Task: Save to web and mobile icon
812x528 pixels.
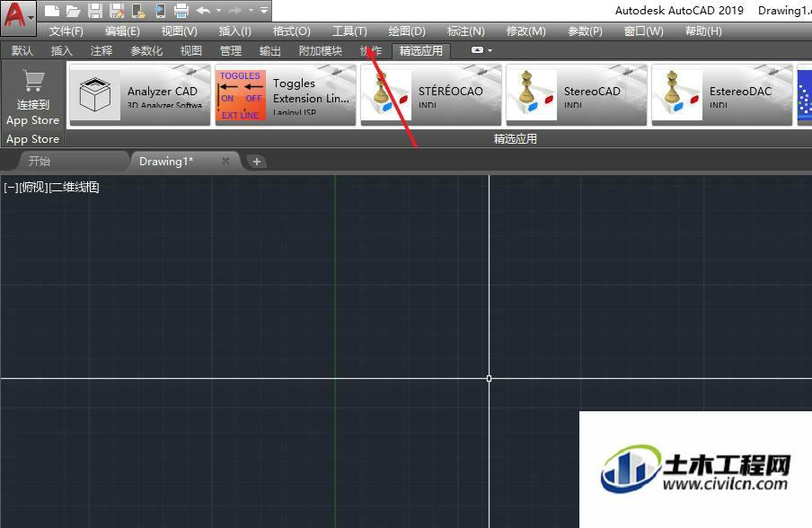Action: pyautogui.click(x=161, y=11)
